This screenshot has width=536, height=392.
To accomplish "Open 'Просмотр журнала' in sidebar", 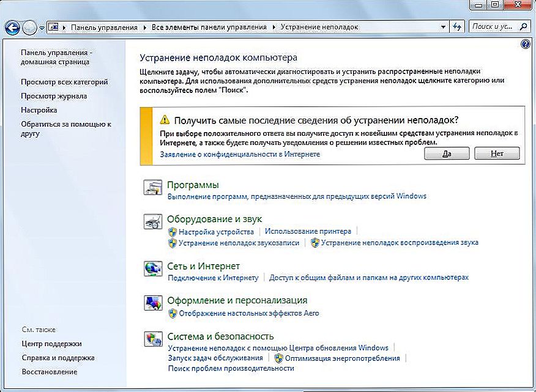I will click(54, 96).
